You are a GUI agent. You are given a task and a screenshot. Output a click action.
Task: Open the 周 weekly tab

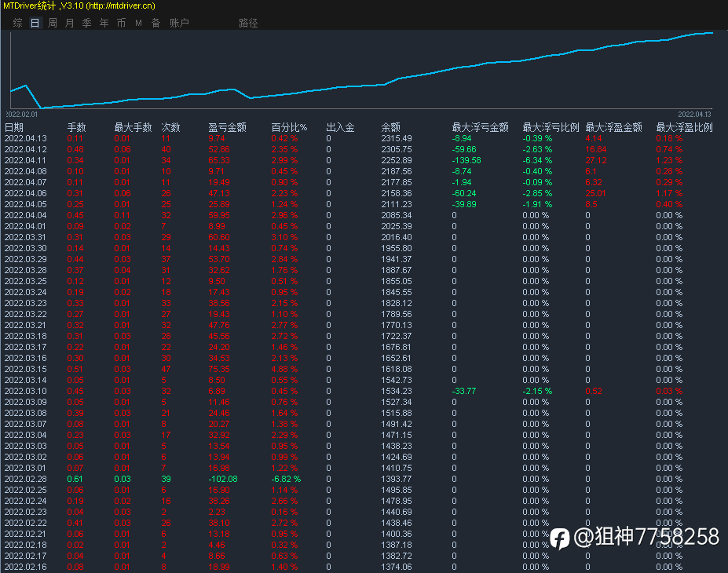53,23
